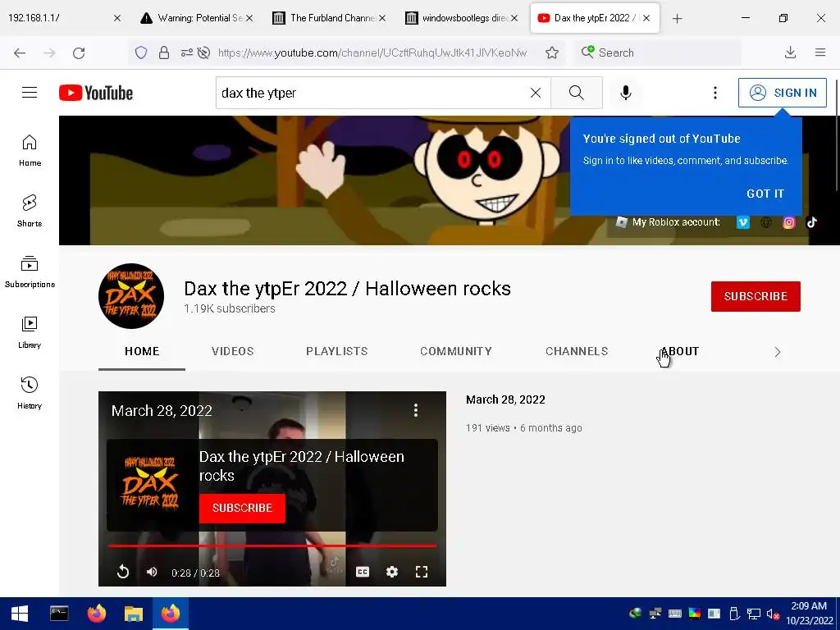Screen dimensions: 840x630
Task: Close The Furbland Channel tab
Action: tap(382, 18)
